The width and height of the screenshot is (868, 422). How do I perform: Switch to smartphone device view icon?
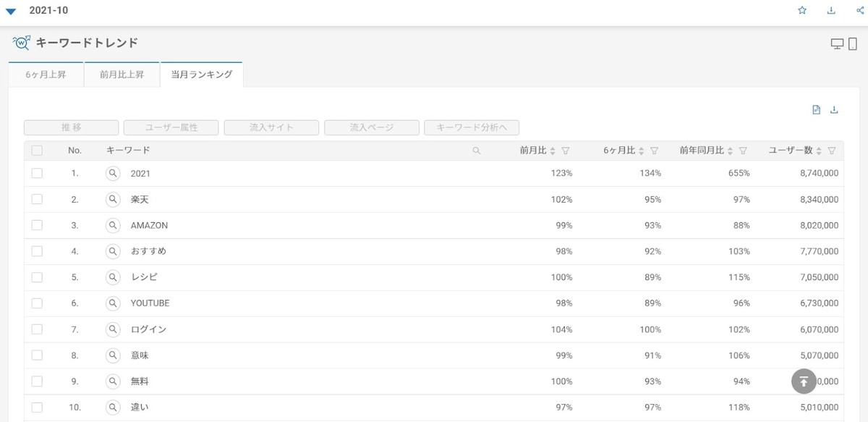tap(852, 43)
